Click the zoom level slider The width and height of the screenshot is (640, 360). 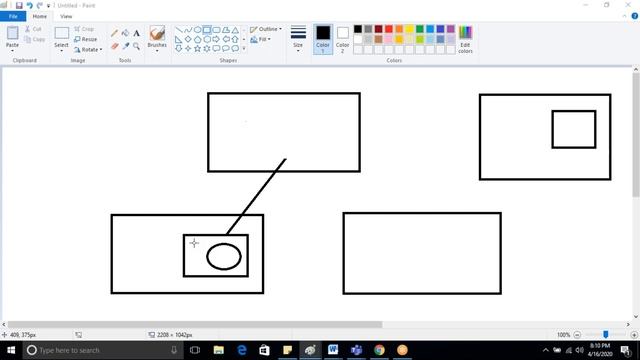coord(606,335)
